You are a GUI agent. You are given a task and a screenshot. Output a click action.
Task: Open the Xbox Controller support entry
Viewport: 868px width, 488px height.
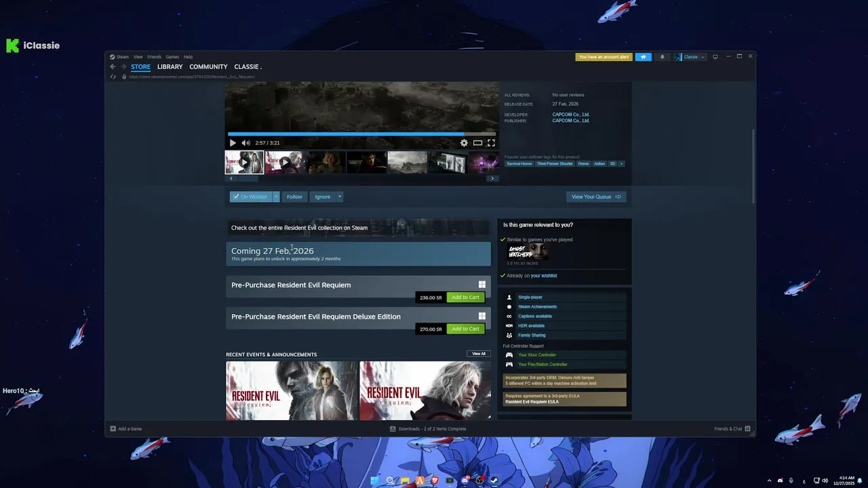point(564,354)
